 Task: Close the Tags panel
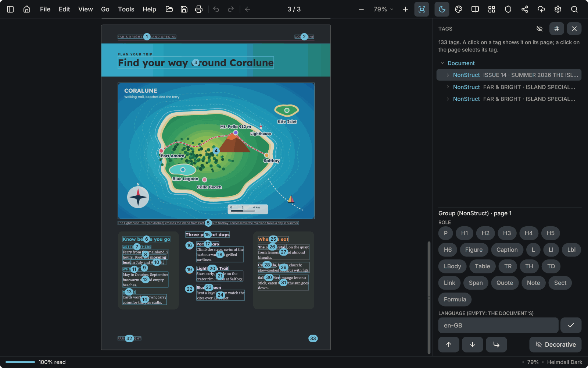(x=574, y=29)
